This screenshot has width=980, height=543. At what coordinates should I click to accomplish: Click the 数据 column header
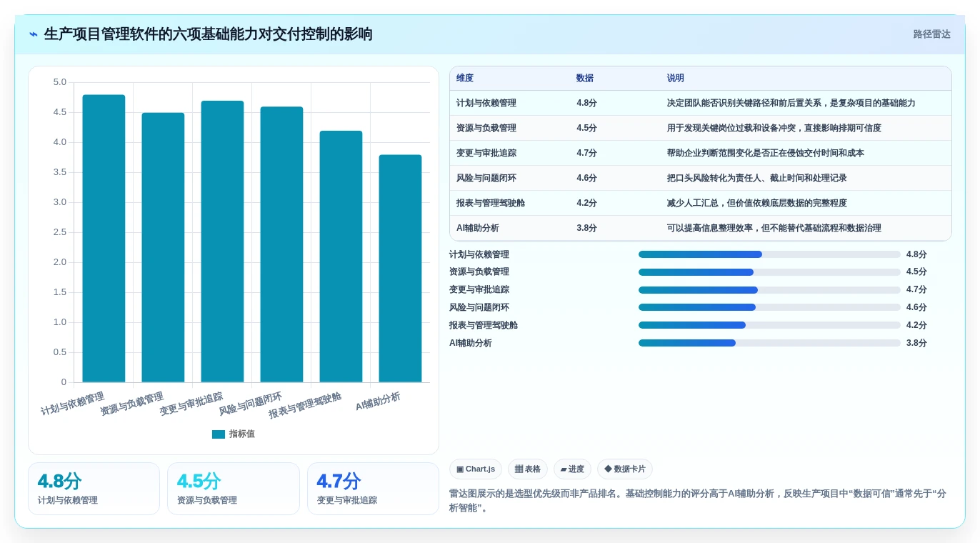tap(585, 79)
